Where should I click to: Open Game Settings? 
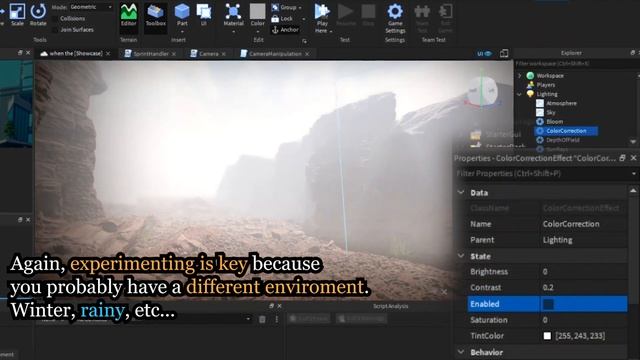[x=395, y=18]
